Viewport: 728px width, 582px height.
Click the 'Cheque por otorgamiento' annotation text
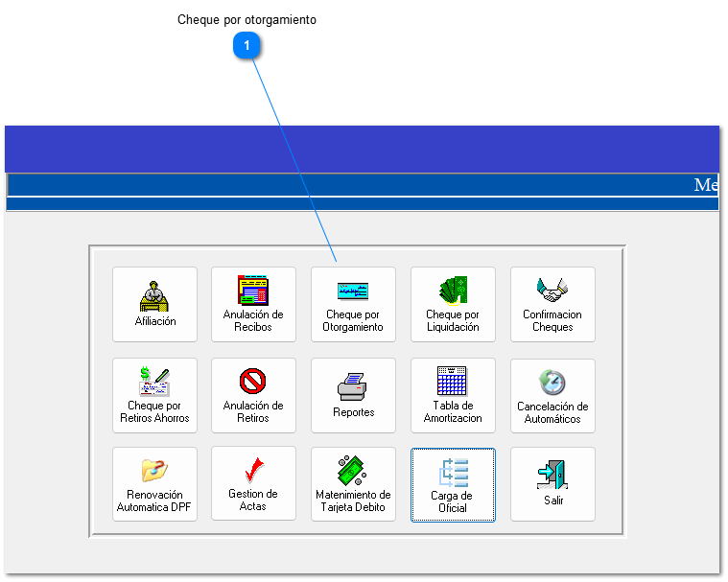pyautogui.click(x=247, y=19)
